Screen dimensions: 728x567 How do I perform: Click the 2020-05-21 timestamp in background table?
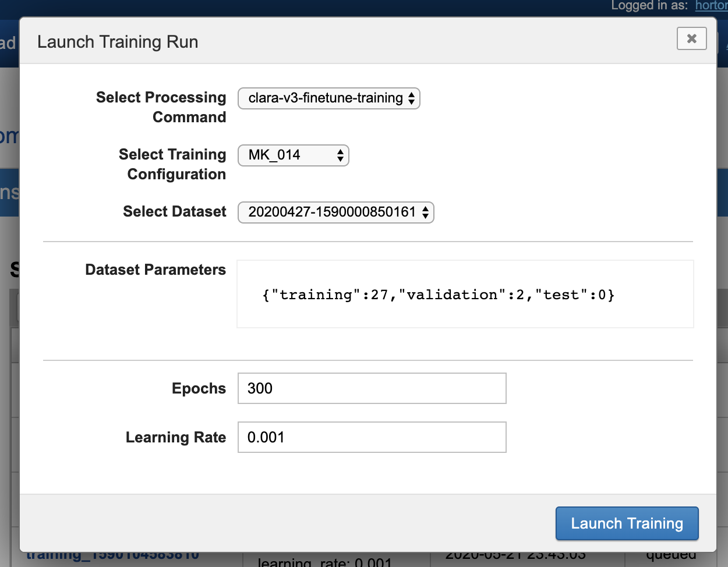[x=515, y=556]
